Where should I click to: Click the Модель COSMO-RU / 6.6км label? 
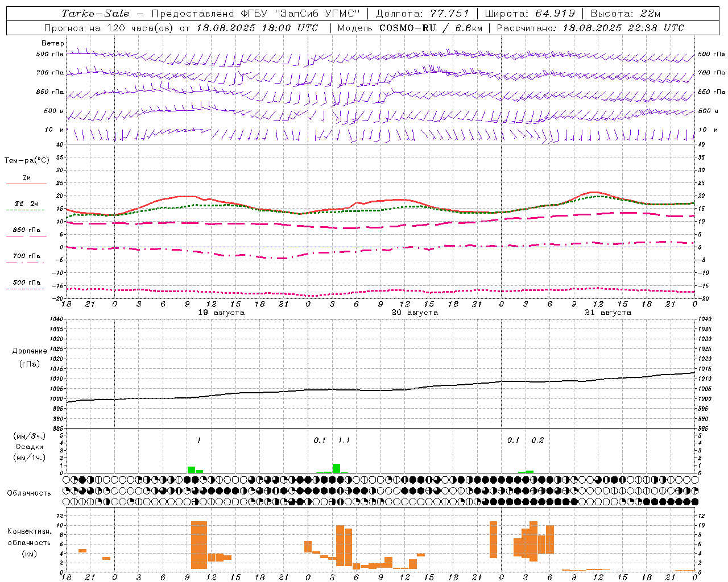(x=409, y=28)
